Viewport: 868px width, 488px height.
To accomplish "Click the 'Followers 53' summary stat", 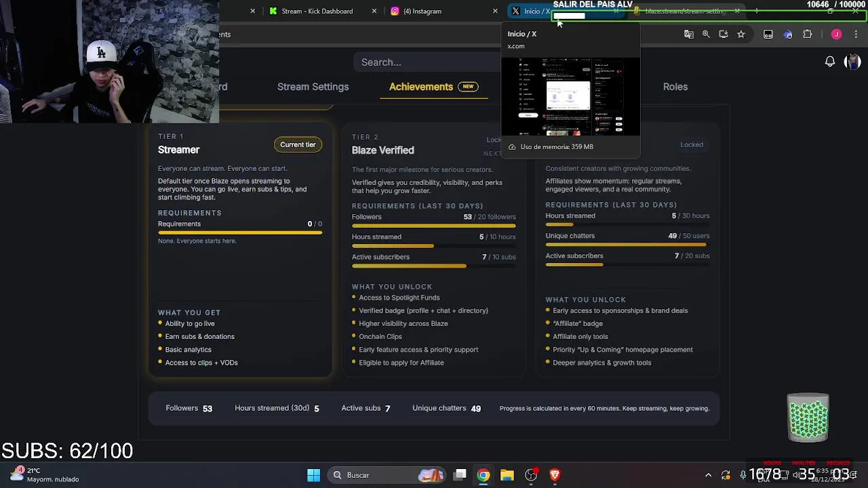I will click(x=189, y=408).
